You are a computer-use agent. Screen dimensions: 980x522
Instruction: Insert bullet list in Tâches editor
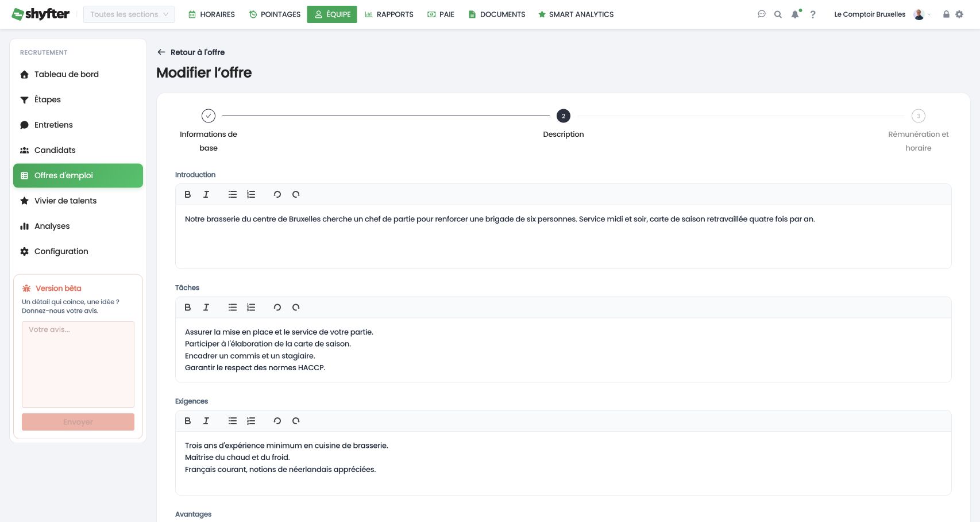coord(233,308)
